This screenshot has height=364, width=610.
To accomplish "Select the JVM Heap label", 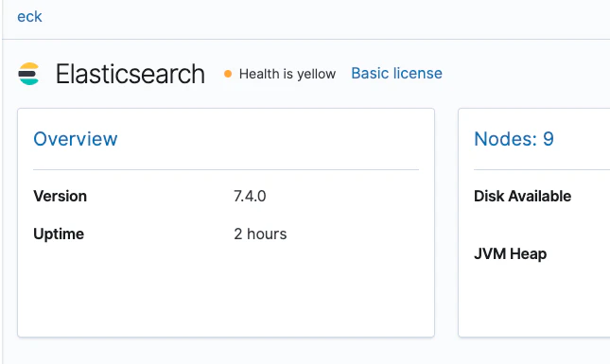I will [511, 253].
